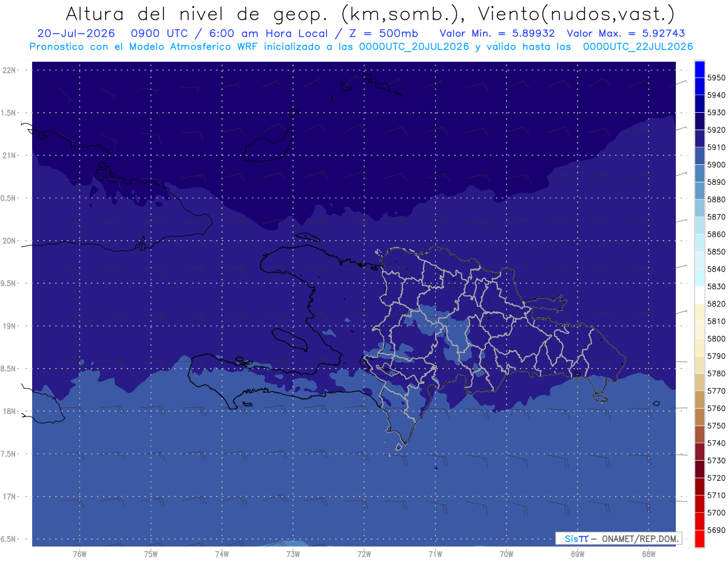Click the '5730' color bar value

716,460
